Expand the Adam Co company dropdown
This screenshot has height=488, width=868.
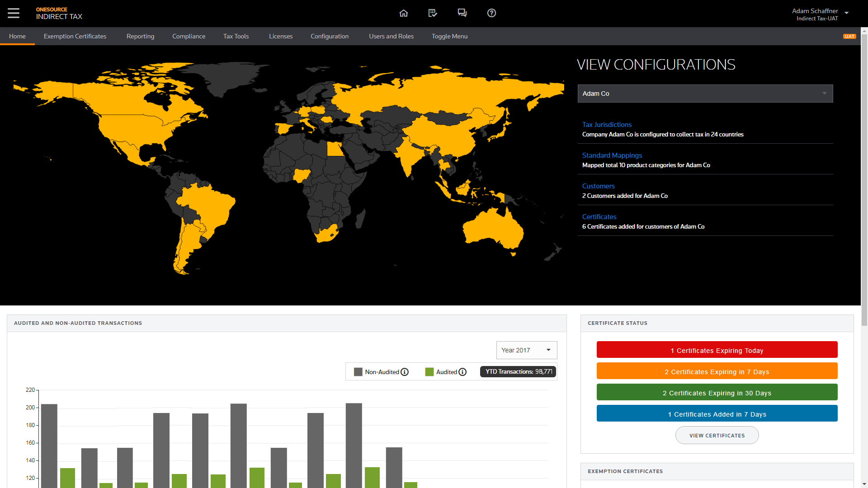coord(705,94)
